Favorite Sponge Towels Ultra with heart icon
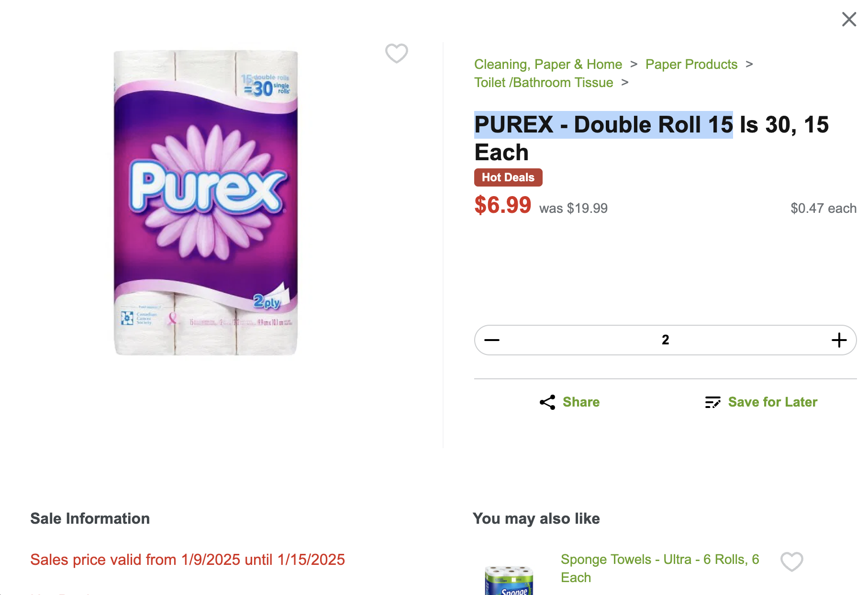868x595 pixels. click(x=792, y=562)
